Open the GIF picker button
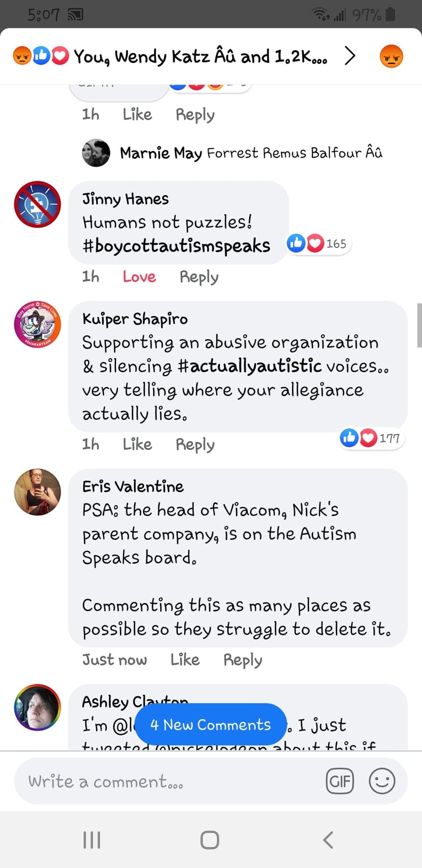This screenshot has height=868, width=422. (x=340, y=781)
